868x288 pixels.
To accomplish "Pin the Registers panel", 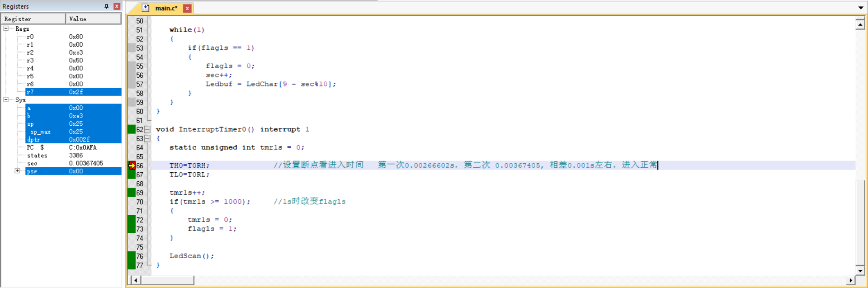I will click(106, 6).
